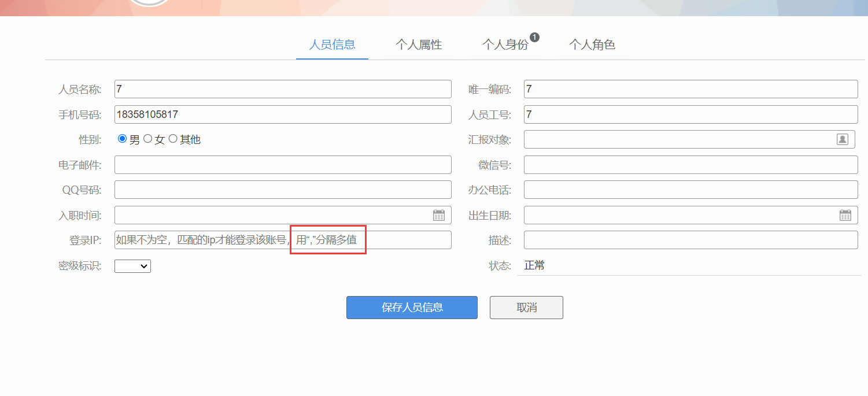The image size is (868, 396).
Task: Select the 其他 gender radio button
Action: pos(173,138)
